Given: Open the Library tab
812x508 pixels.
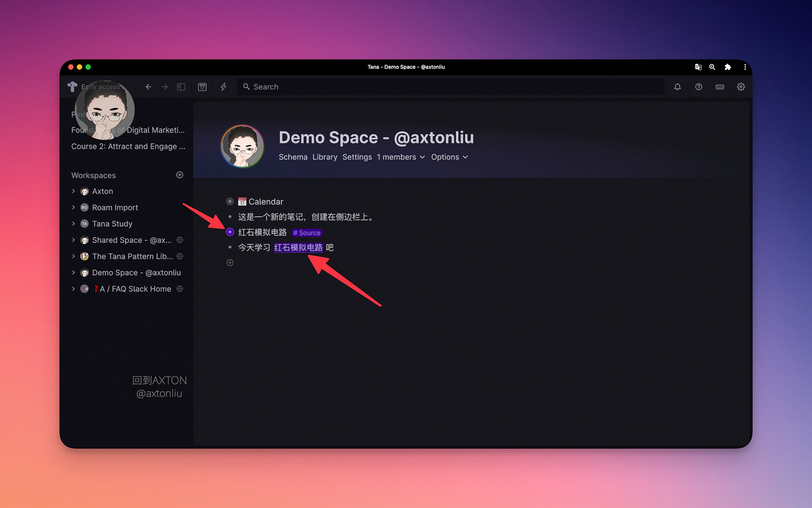Looking at the screenshot, I should click(325, 157).
